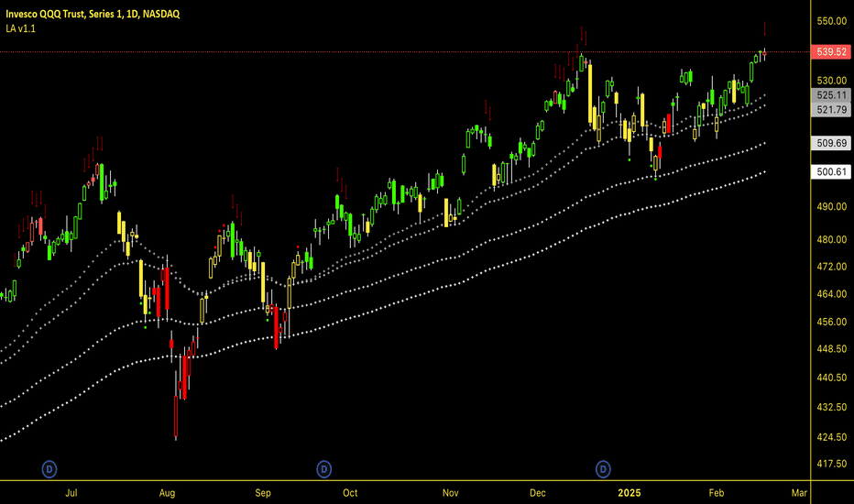Click the Invesco QQQ Trust symbol title
Viewport: 854px width, 504px height.
point(93,14)
